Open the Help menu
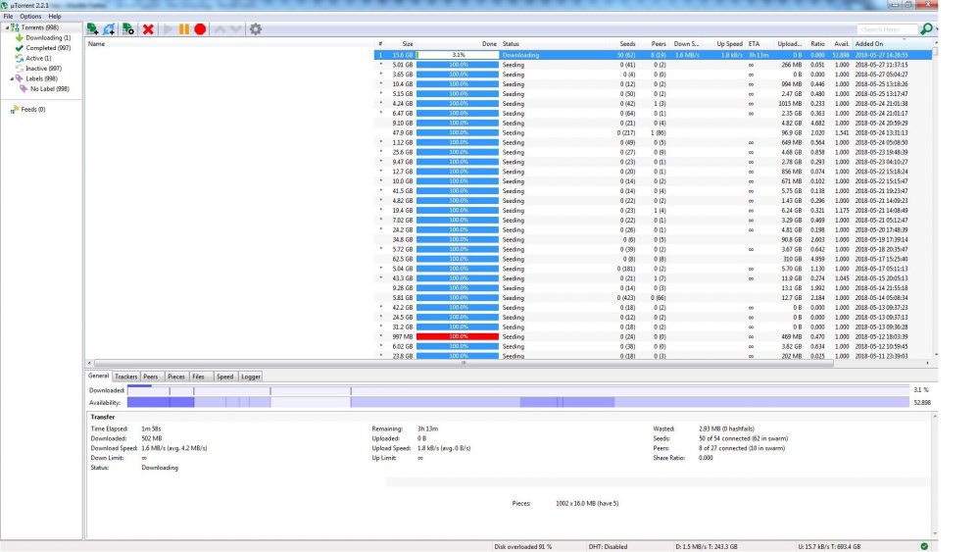Viewport: 980px width, 552px height. click(x=55, y=17)
